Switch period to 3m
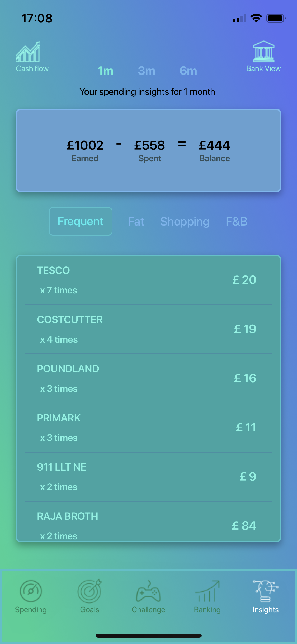The image size is (297, 644). tap(147, 71)
